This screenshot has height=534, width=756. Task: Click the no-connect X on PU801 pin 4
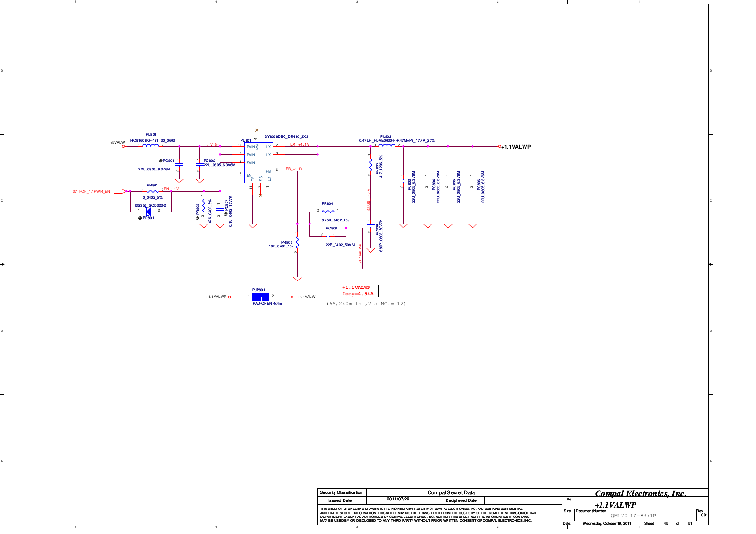(x=257, y=130)
